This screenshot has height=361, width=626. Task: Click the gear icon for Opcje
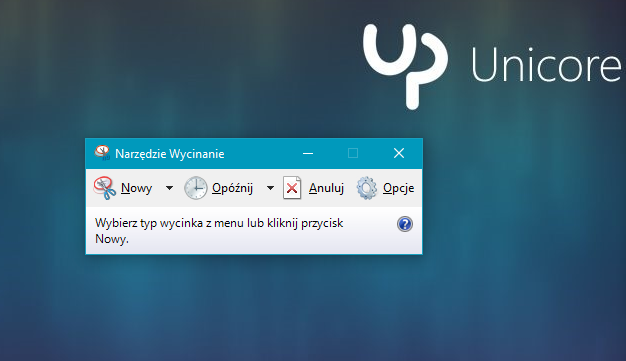pyautogui.click(x=366, y=188)
